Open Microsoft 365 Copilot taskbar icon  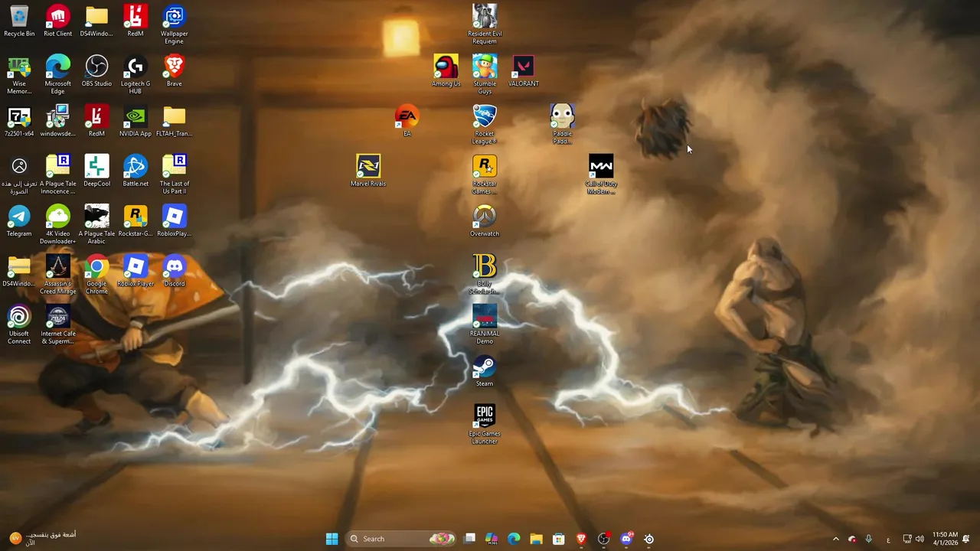[492, 539]
